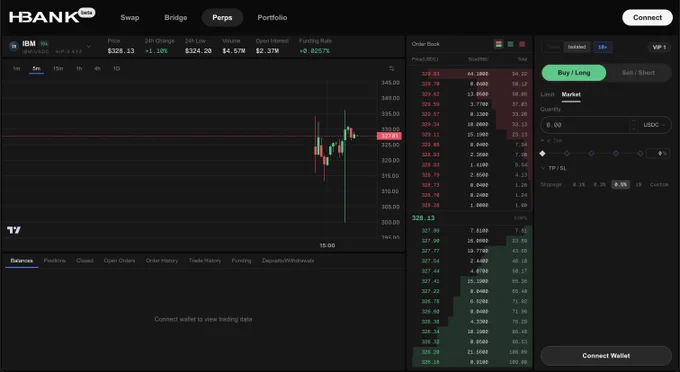The image size is (680, 372).
Task: Set slippage to 0.1%
Action: 579,185
